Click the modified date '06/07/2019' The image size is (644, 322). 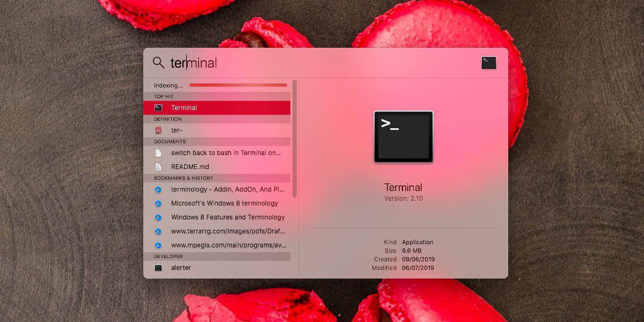click(x=418, y=268)
